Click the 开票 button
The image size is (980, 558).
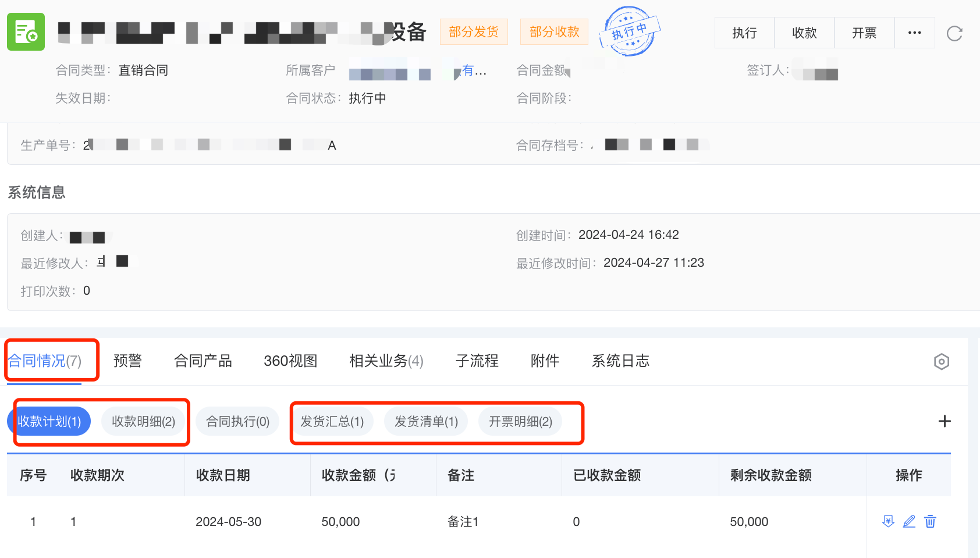(864, 33)
